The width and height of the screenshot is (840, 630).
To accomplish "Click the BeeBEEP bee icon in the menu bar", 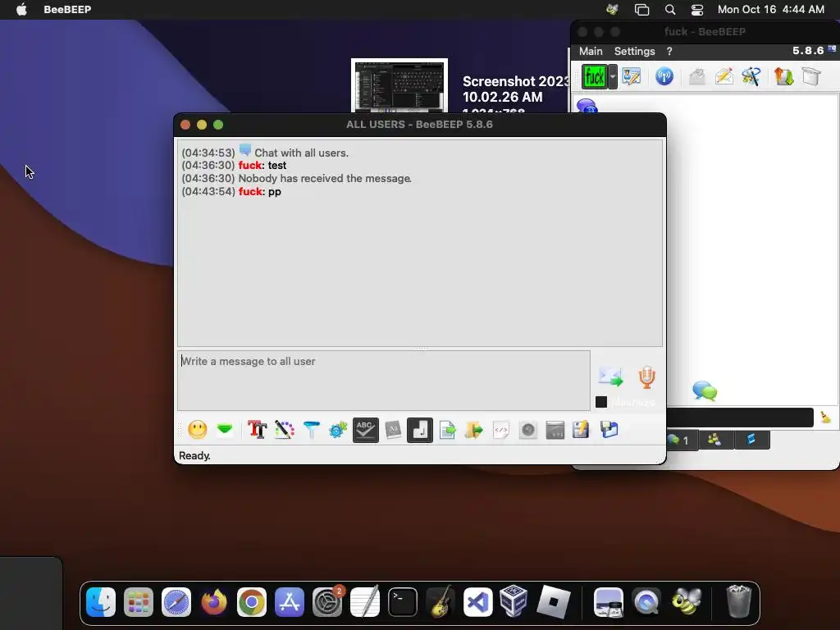I will 612,9.
